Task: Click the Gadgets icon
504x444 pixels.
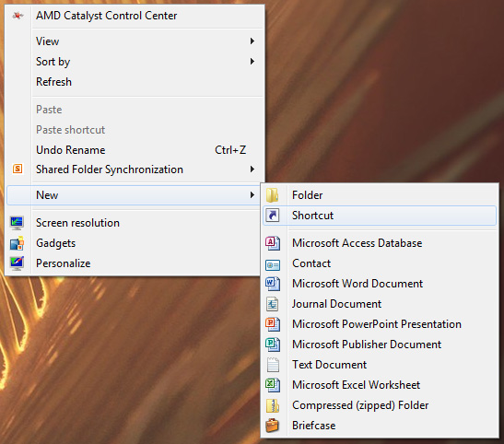Action: point(17,243)
